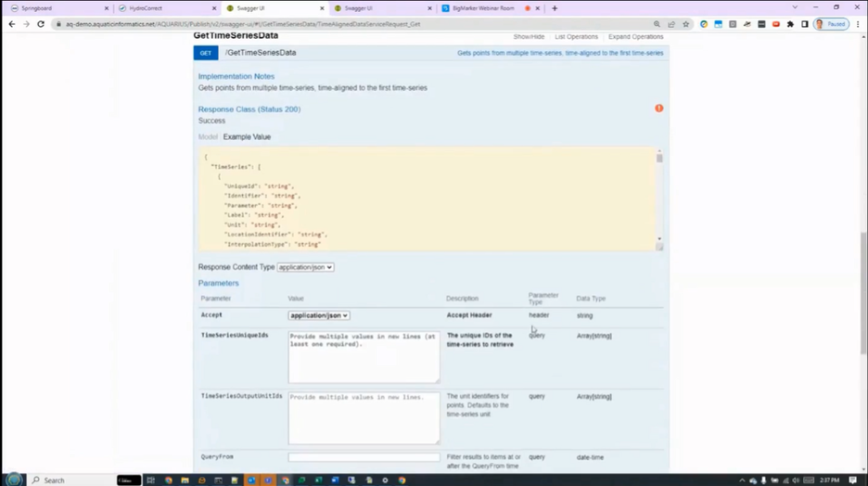Close the HydroCorrect tab

[x=214, y=8]
